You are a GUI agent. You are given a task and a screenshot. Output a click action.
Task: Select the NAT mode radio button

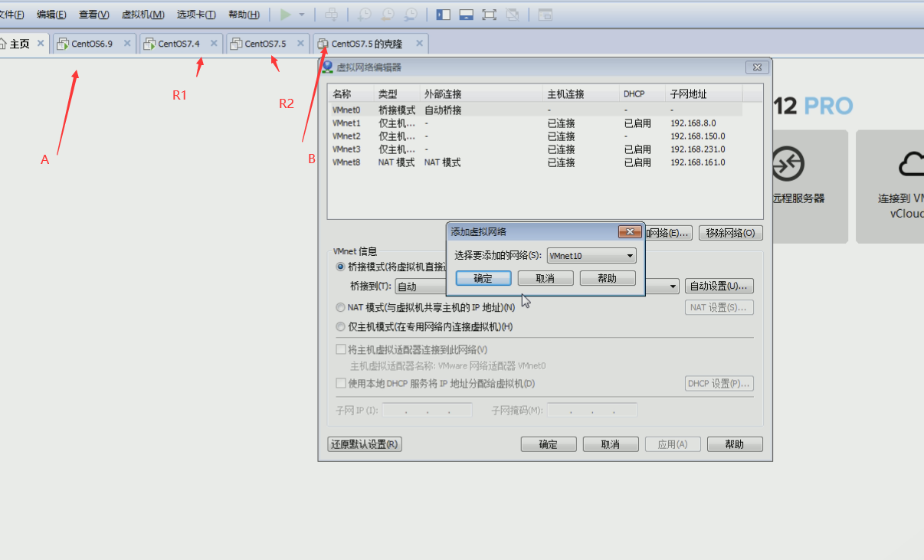tap(339, 307)
